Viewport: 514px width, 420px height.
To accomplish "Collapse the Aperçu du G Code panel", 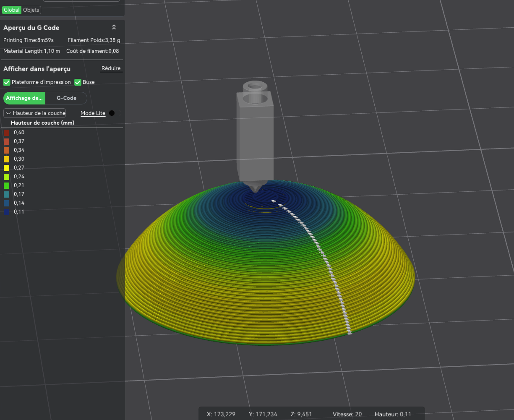I will [x=114, y=27].
